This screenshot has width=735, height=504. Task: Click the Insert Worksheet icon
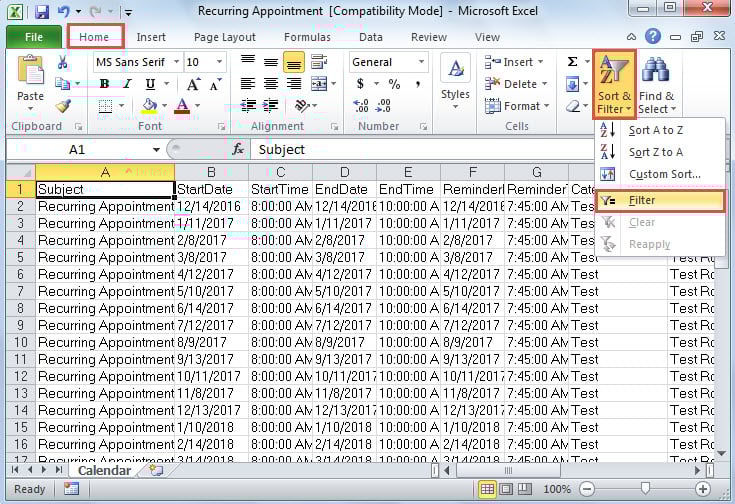156,470
